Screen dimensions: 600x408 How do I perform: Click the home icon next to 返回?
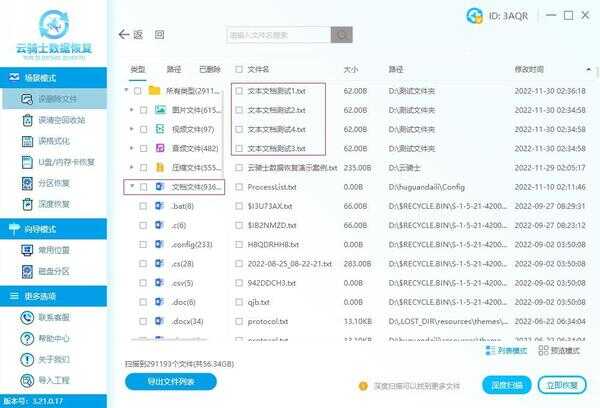pos(159,34)
